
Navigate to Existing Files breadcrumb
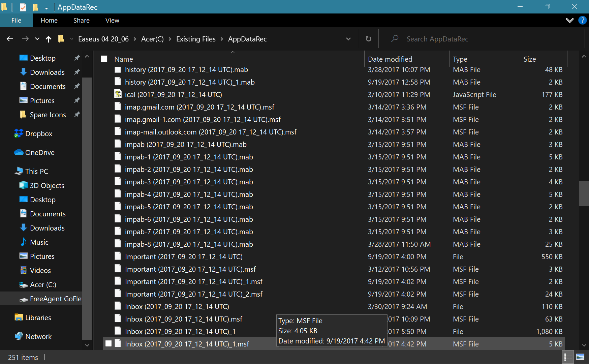(x=195, y=39)
